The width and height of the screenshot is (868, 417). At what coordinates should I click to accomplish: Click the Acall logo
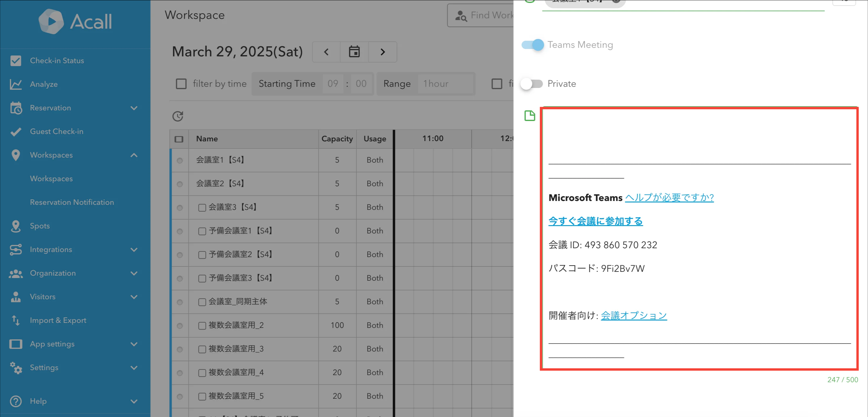click(x=75, y=21)
